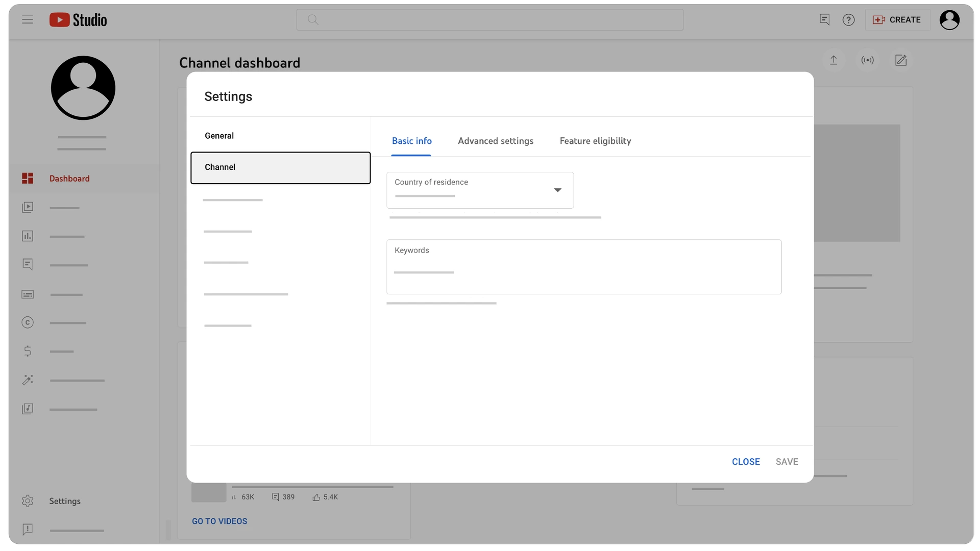
Task: Select General in settings sidebar
Action: click(x=219, y=136)
